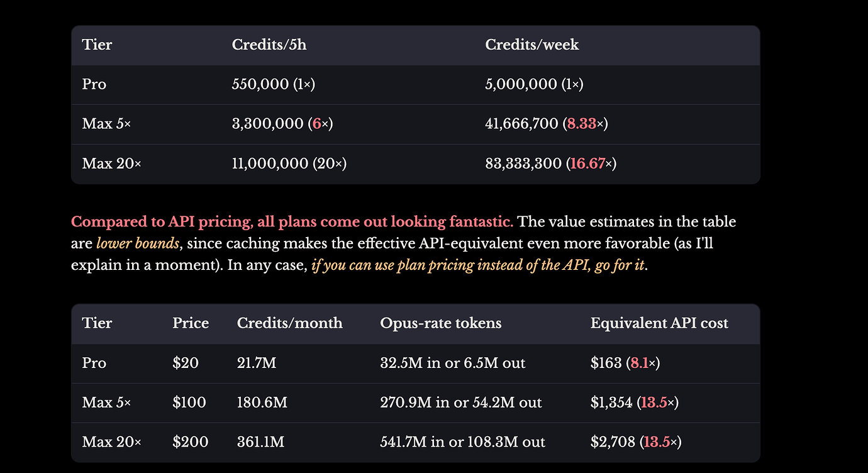Click the italic 'lower bounds' phrase
868x473 pixels.
(x=138, y=243)
